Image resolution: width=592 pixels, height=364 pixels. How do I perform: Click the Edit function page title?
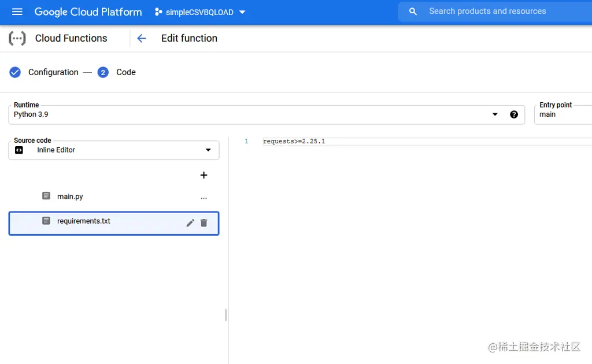pyautogui.click(x=189, y=38)
